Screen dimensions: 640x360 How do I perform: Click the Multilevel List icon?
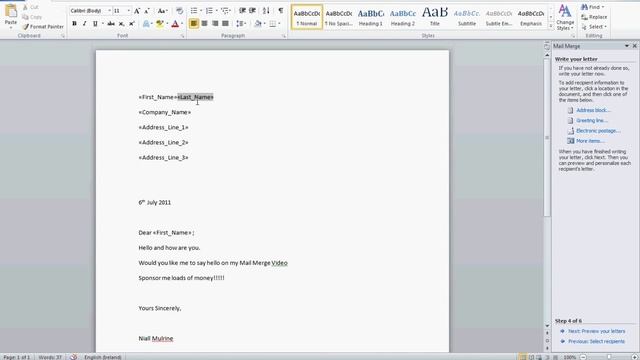(x=224, y=11)
